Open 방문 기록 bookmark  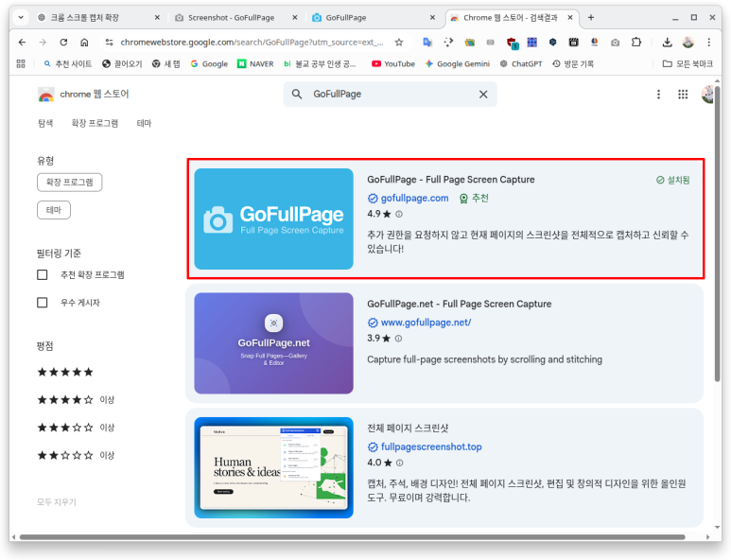pyautogui.click(x=572, y=64)
